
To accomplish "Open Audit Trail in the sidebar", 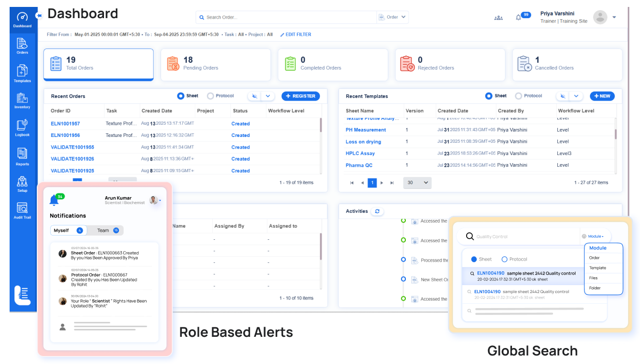I will tap(22, 211).
